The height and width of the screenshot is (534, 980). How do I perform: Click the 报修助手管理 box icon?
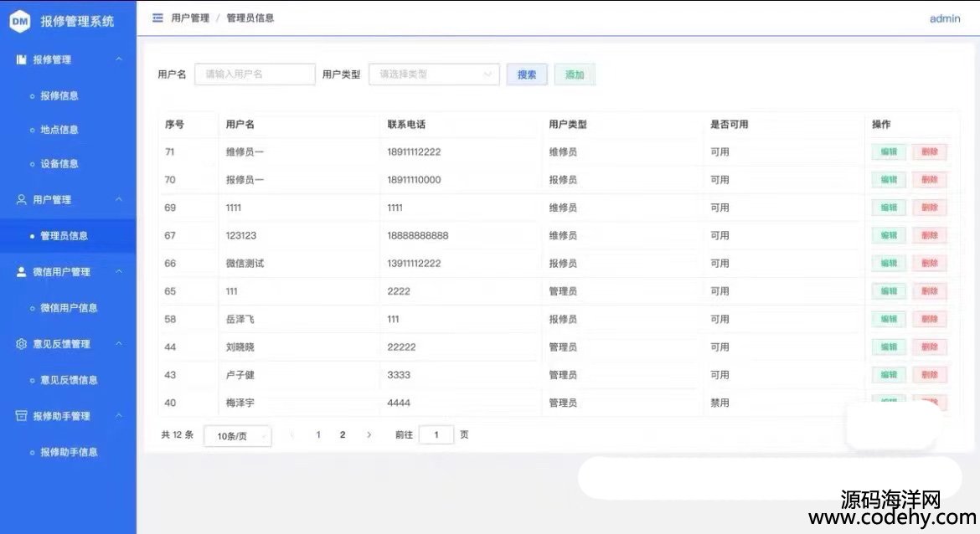coord(21,416)
